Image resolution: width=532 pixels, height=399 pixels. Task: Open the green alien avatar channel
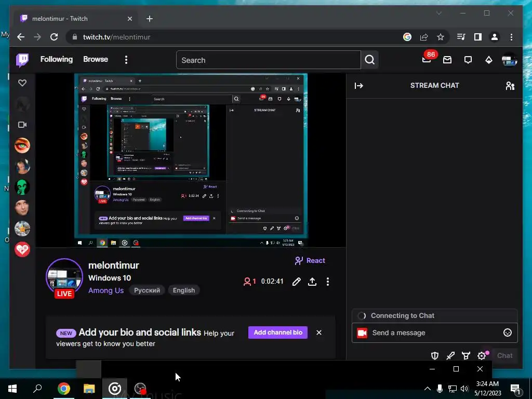[x=22, y=187]
